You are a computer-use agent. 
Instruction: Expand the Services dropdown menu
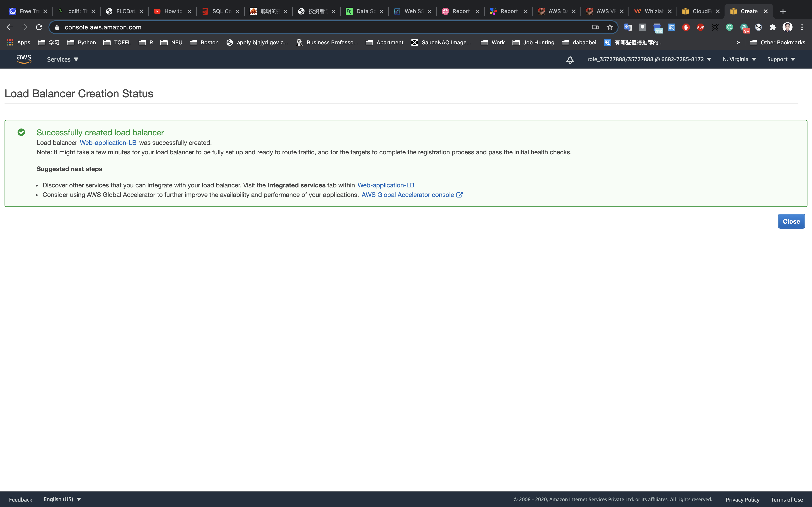click(x=62, y=59)
